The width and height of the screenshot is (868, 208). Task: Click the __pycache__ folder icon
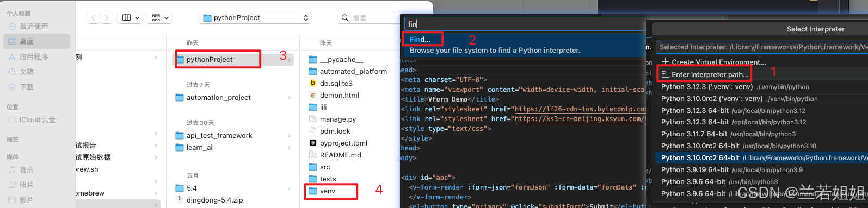tap(313, 59)
